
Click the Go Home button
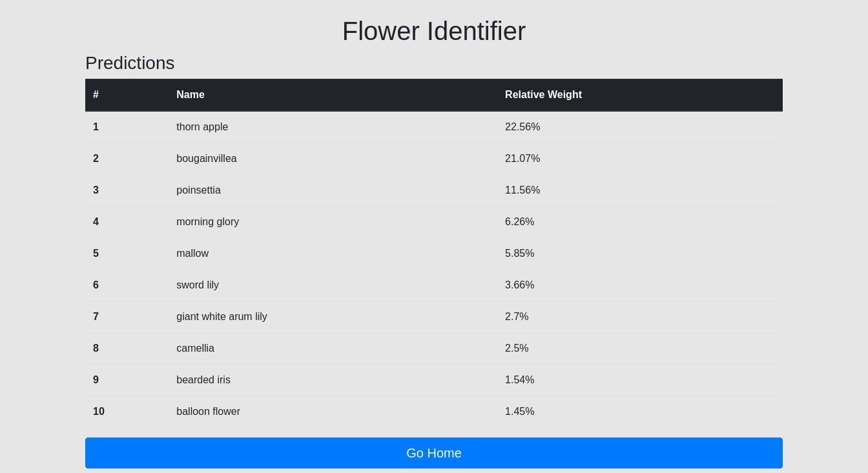point(434,453)
